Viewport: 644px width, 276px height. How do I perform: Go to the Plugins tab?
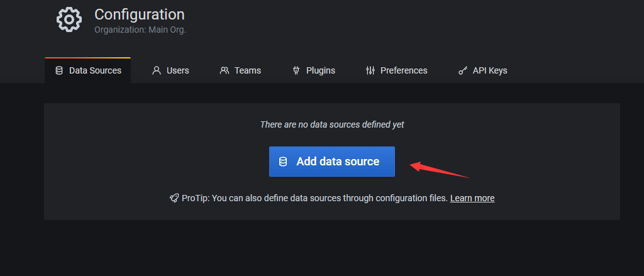[x=320, y=70]
